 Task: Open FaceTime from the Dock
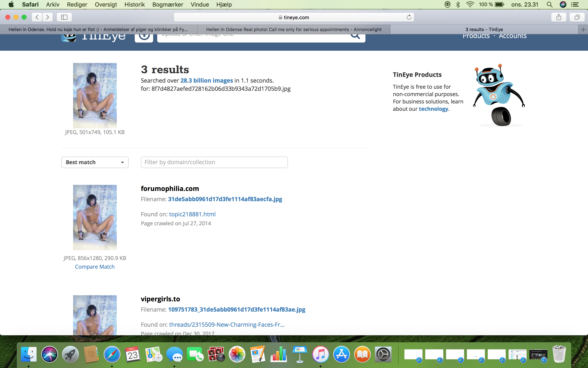195,354
